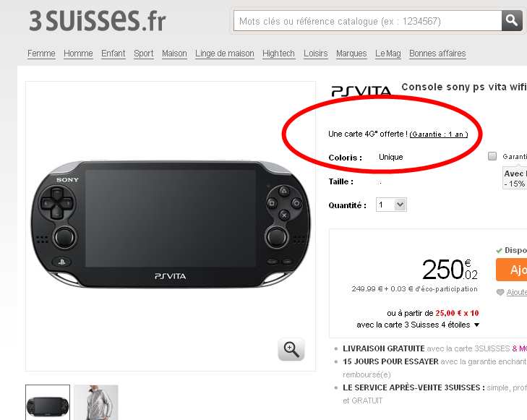Viewport: 527px width, 420px height.
Task: Select the PS Vita console thumbnail
Action: coord(48,403)
